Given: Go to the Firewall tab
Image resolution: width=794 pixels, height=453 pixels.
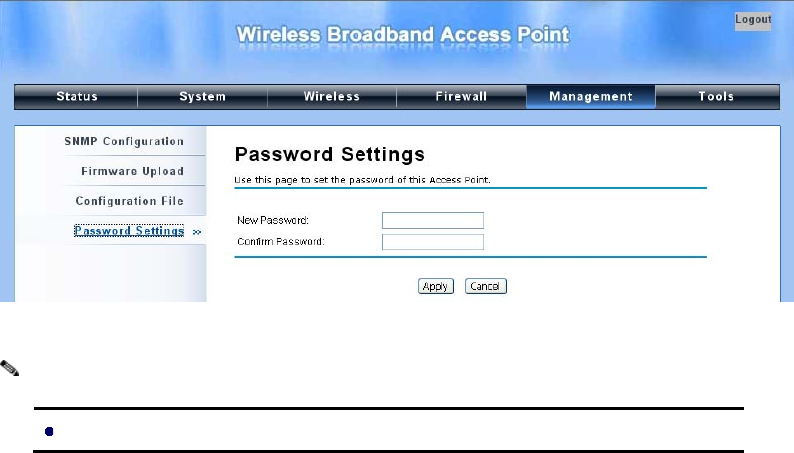Looking at the screenshot, I should click(x=461, y=97).
